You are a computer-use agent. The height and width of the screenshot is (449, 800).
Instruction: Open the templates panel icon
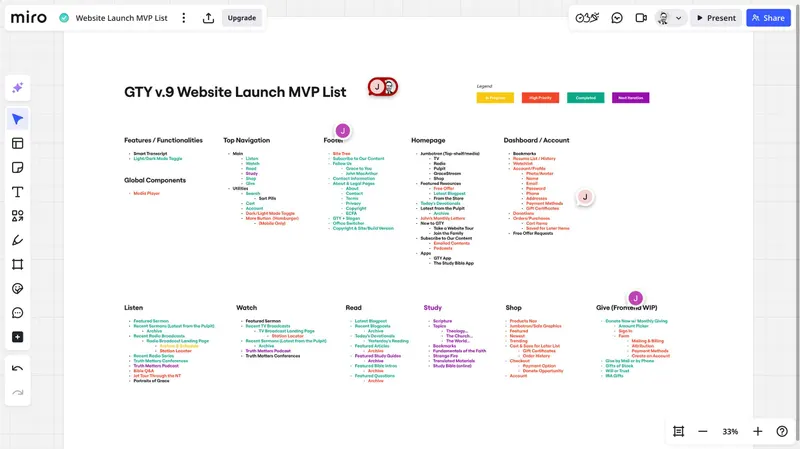pyautogui.click(x=17, y=143)
